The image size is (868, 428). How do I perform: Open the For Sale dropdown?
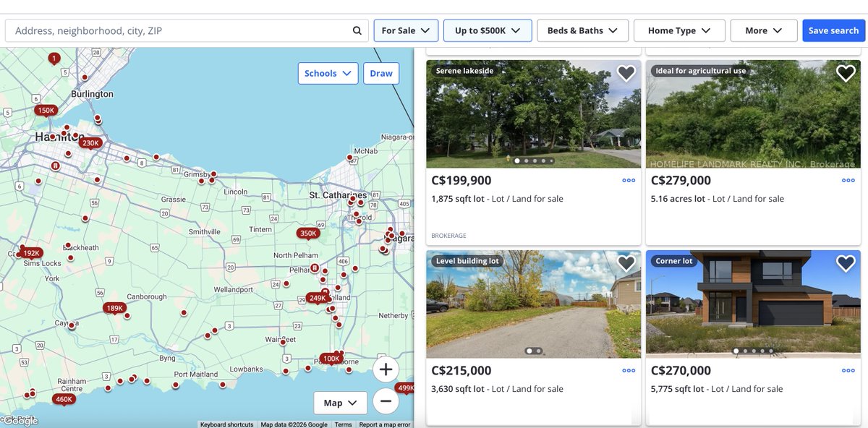[x=406, y=30]
